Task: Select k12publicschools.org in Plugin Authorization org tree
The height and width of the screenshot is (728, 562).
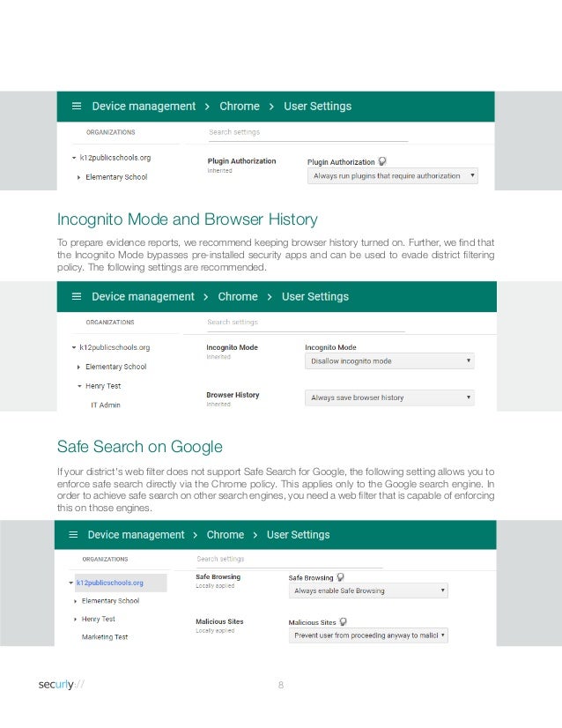Action: coord(115,158)
